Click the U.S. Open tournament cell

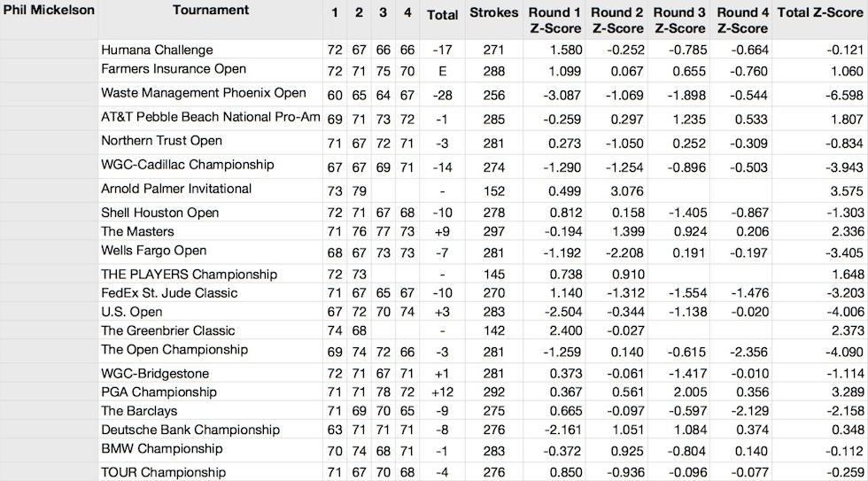click(x=211, y=312)
